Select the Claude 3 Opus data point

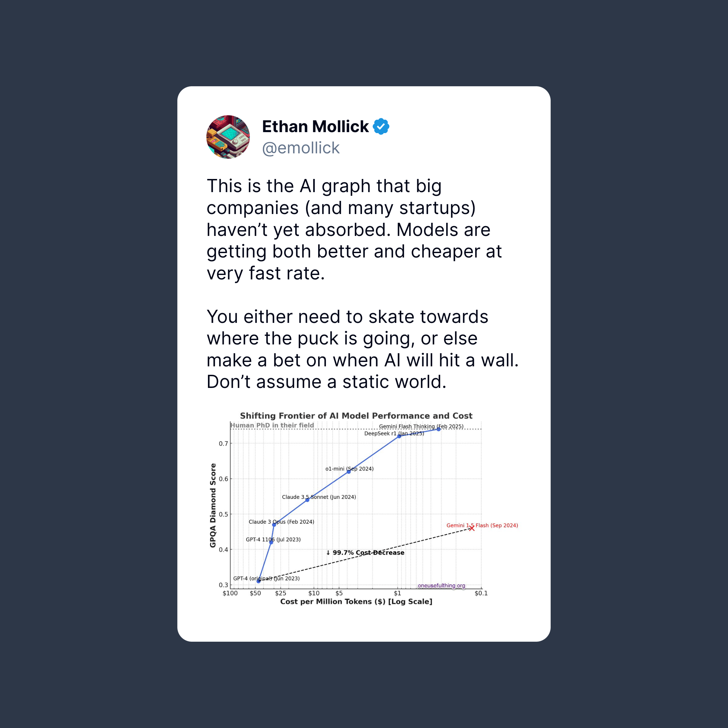click(274, 524)
